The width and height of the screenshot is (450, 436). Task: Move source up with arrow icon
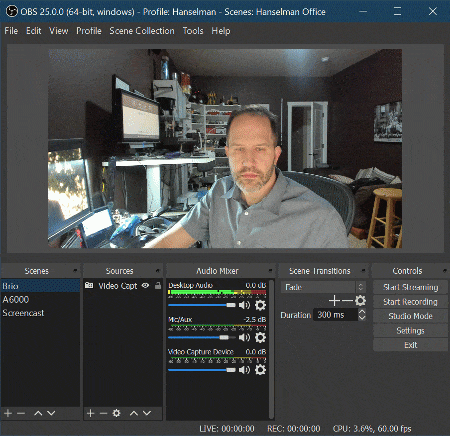(x=134, y=413)
